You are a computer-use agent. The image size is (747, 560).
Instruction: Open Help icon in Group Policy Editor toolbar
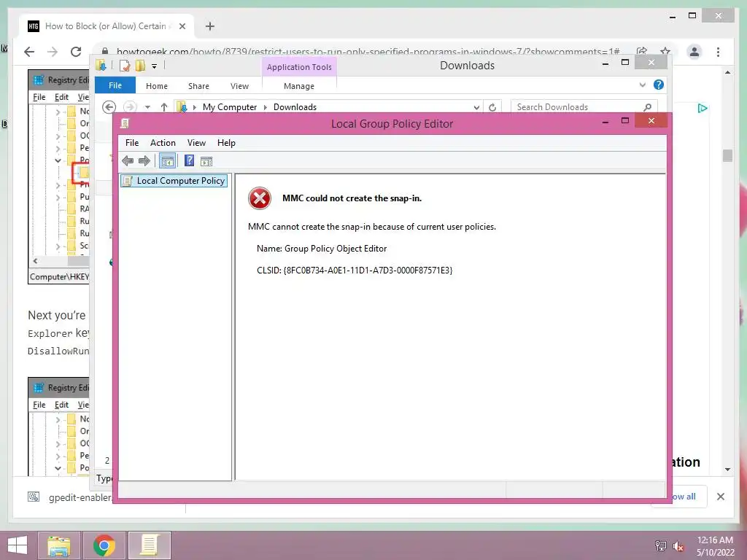[189, 161]
